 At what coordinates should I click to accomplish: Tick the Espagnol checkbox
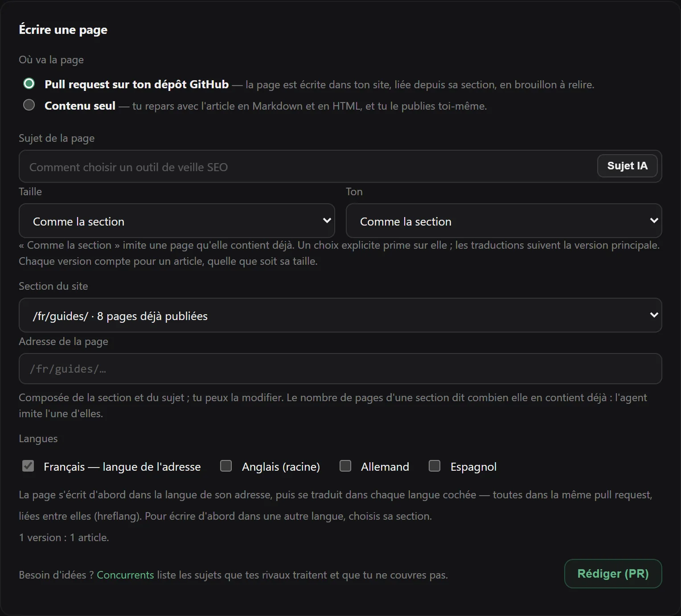tap(435, 466)
